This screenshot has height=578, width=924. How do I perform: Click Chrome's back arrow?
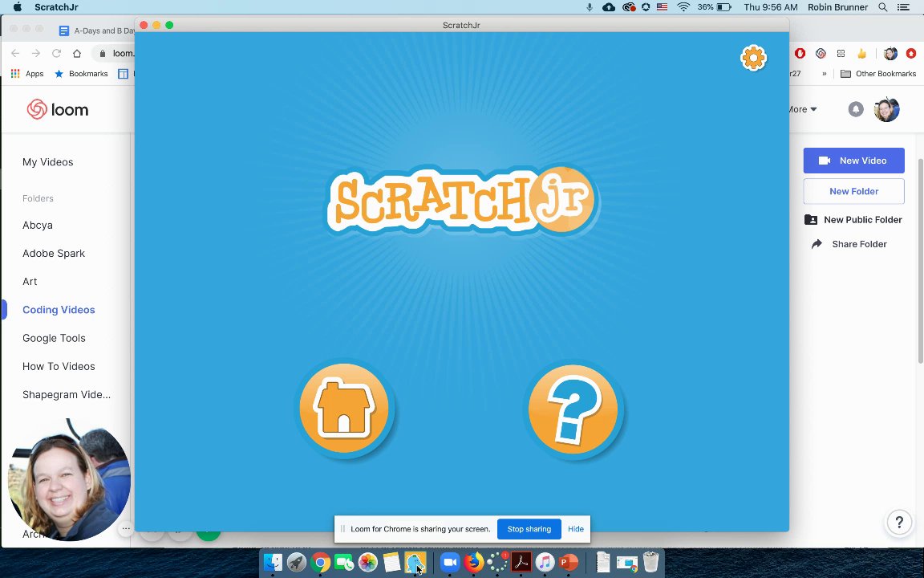tap(15, 53)
